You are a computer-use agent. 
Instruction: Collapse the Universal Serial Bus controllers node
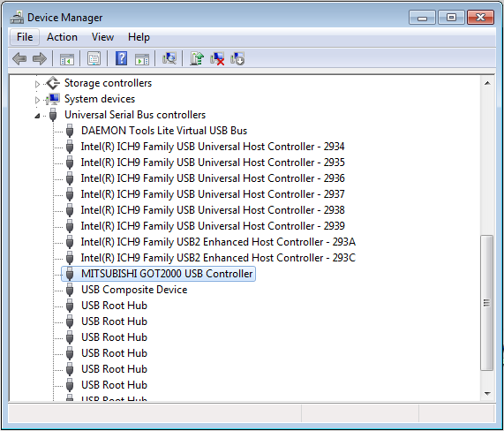coord(37,116)
